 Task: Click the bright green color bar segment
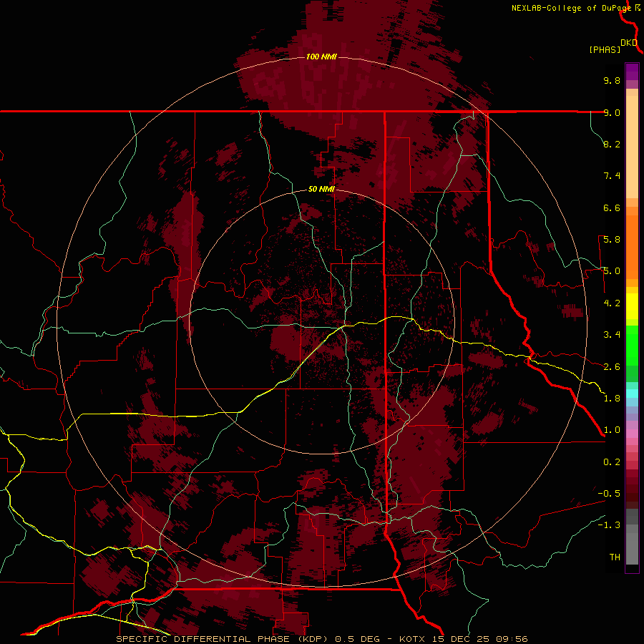point(632,346)
